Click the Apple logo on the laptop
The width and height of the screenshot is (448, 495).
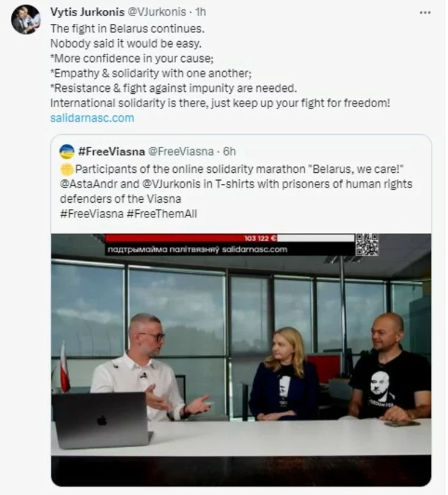(x=102, y=420)
